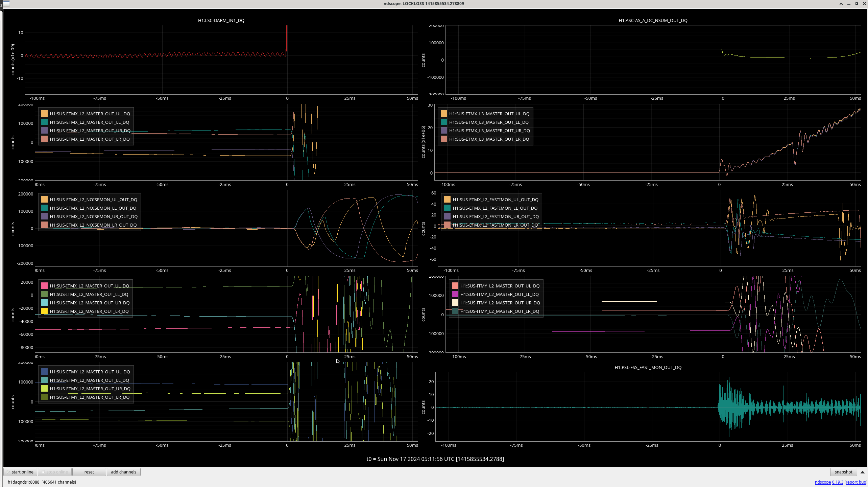
Task: Select the ETMX_L2_FASTIMON_LR_OUT_DQ legend label
Action: (x=495, y=225)
